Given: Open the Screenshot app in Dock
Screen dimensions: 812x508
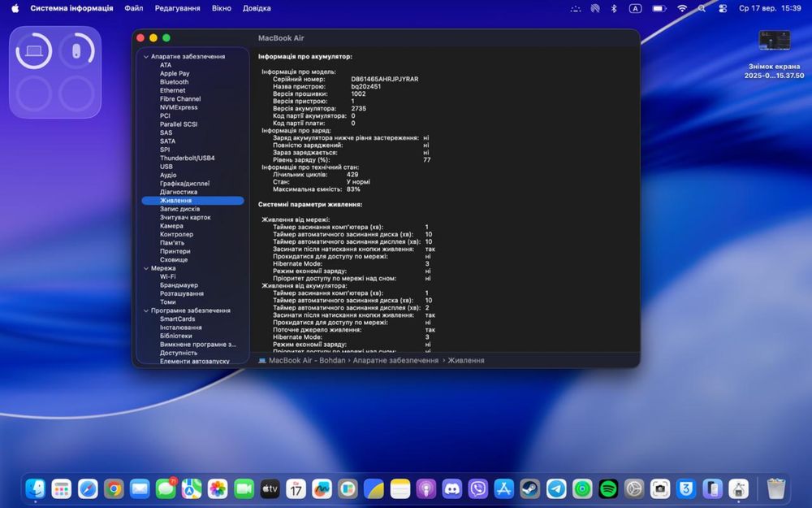Looking at the screenshot, I should (660, 488).
